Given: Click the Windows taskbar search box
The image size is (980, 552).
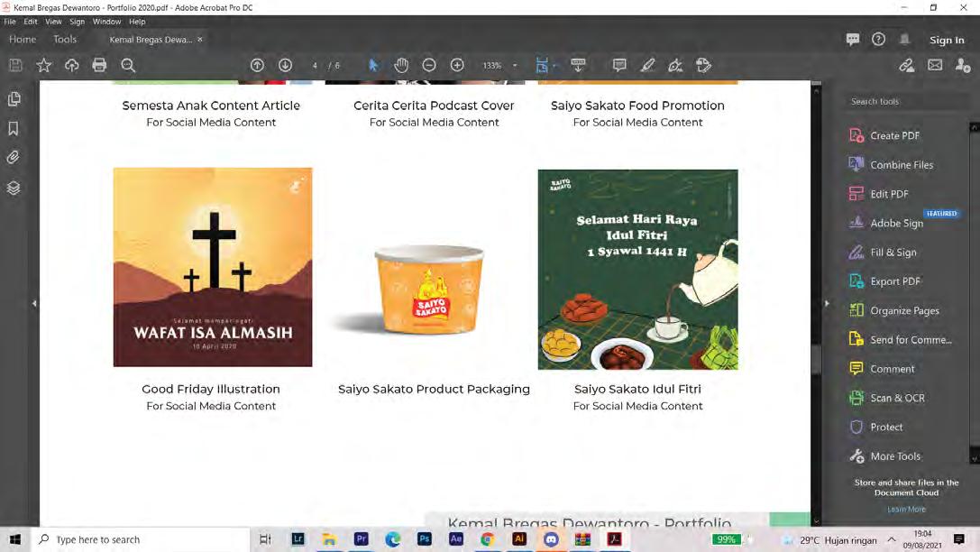Looking at the screenshot, I should [141, 539].
